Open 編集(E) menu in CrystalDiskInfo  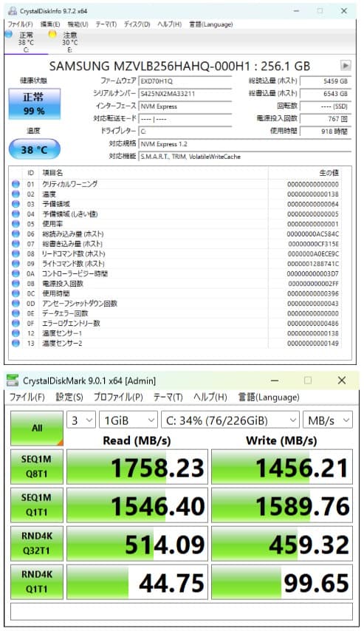pyautogui.click(x=50, y=24)
